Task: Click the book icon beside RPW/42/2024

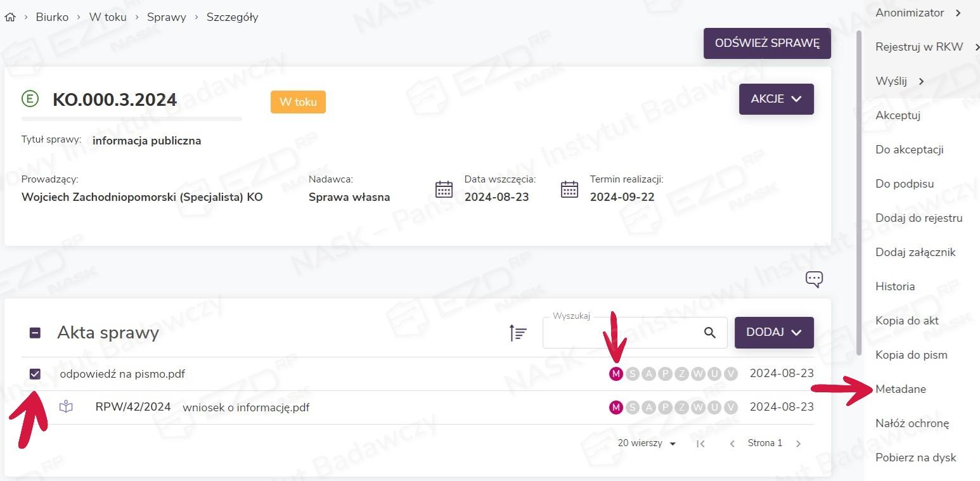Action: pyautogui.click(x=66, y=407)
